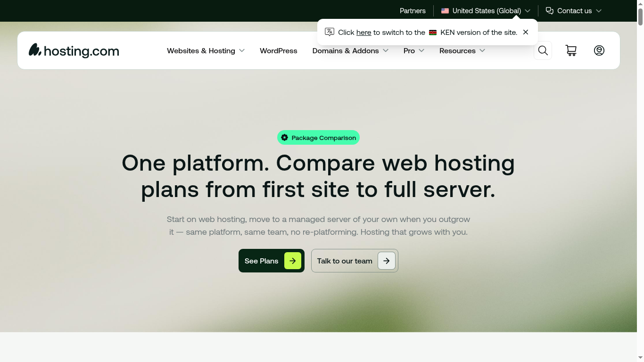The image size is (644, 362).
Task: Click the Kenya flag icon in popup
Action: (x=433, y=33)
